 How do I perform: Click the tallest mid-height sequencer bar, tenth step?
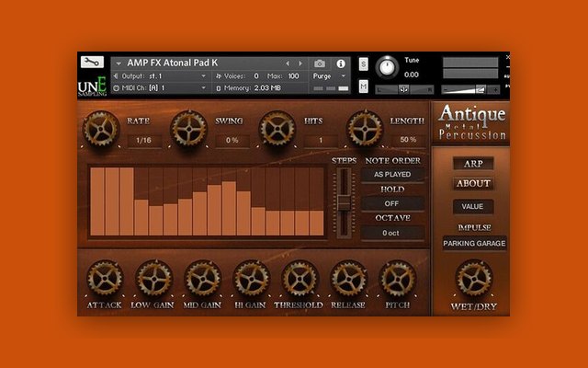(229, 209)
